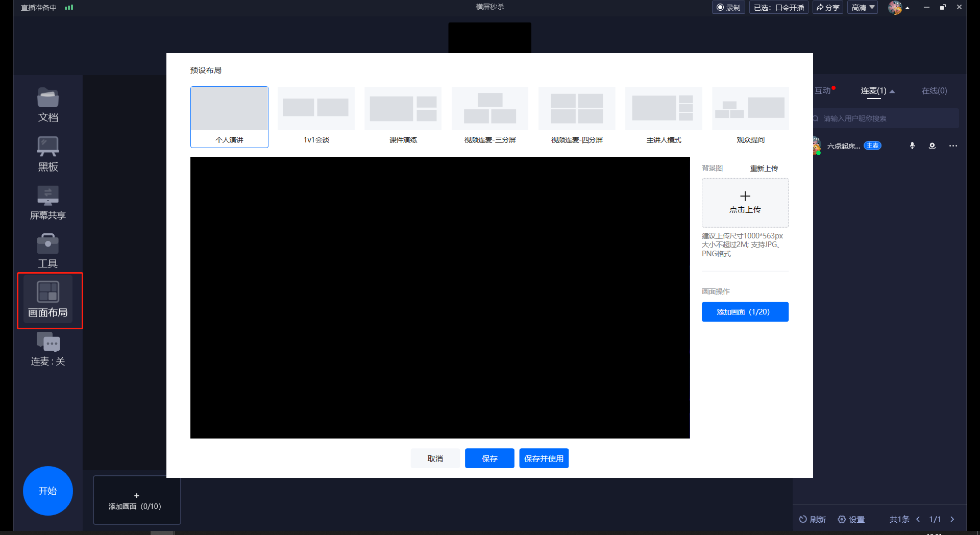Click the 分享 share button

pos(828,8)
